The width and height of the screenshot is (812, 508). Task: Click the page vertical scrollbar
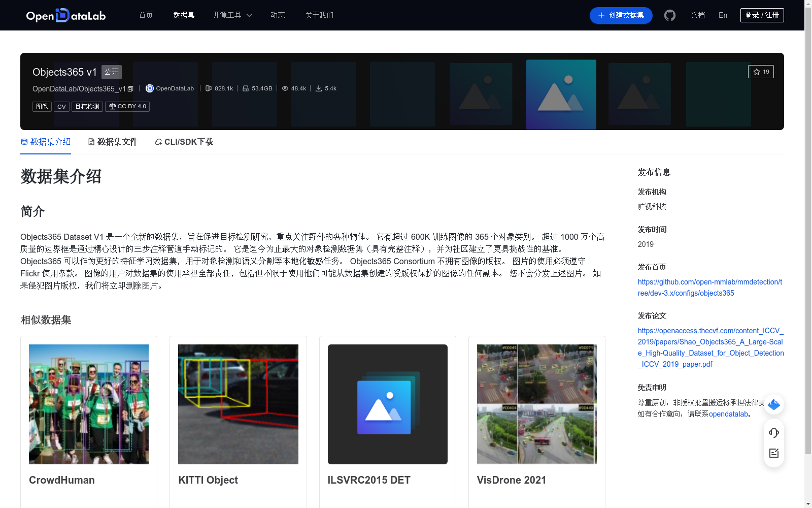[x=808, y=231]
